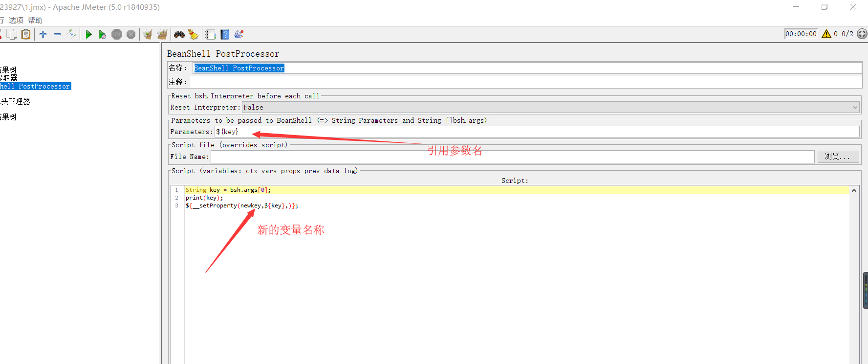Click the Reset Search yellow broom icon
The width and height of the screenshot is (868, 364).
pos(194,34)
